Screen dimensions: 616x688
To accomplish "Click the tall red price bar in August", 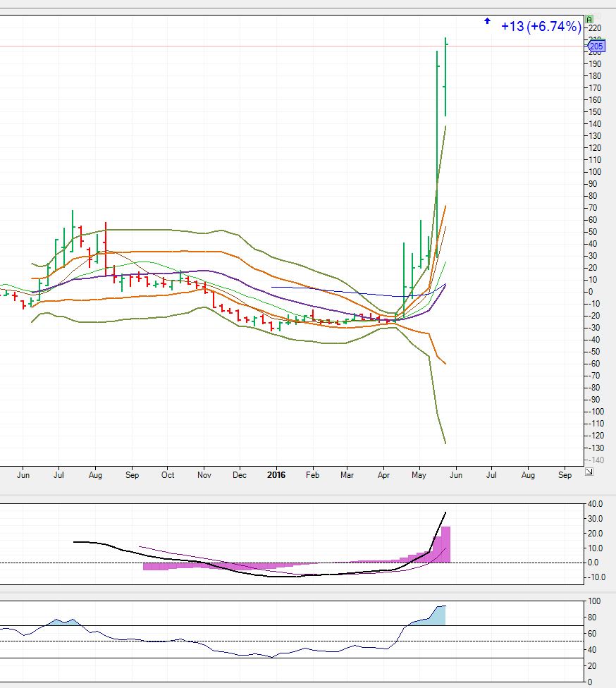I will [106, 247].
